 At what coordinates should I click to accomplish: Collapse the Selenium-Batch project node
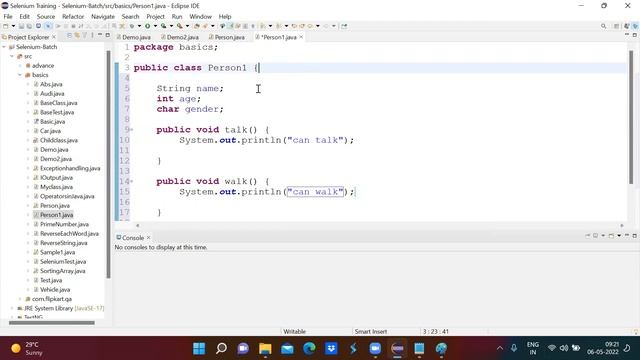point(4,47)
